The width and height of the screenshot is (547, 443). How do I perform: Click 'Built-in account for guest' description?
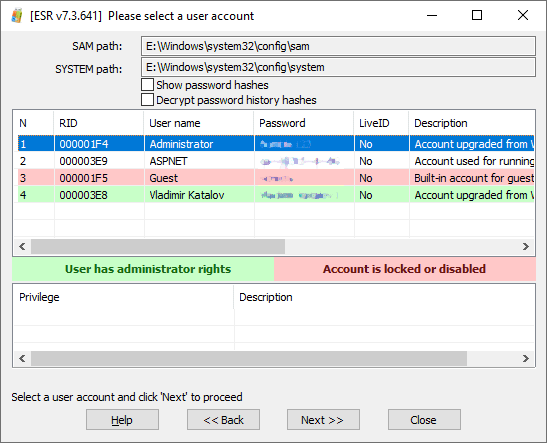pyautogui.click(x=474, y=178)
